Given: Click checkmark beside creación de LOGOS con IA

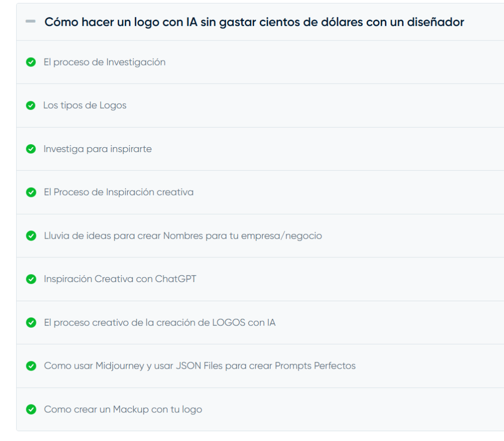Looking at the screenshot, I should (31, 323).
